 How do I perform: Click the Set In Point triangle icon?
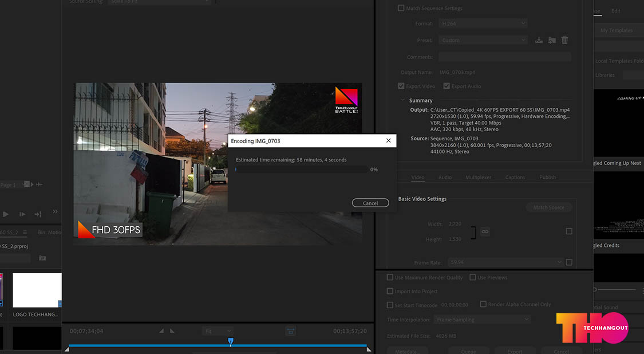(161, 331)
